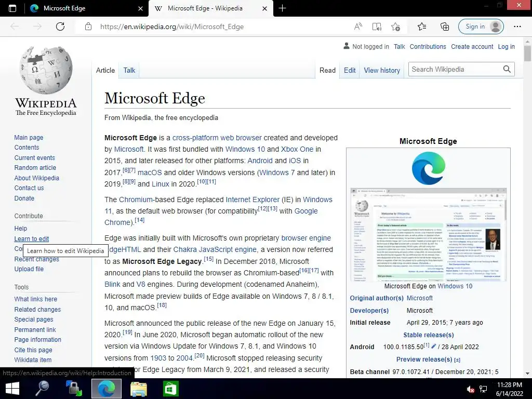Click the Donate sidebar link

click(24, 198)
